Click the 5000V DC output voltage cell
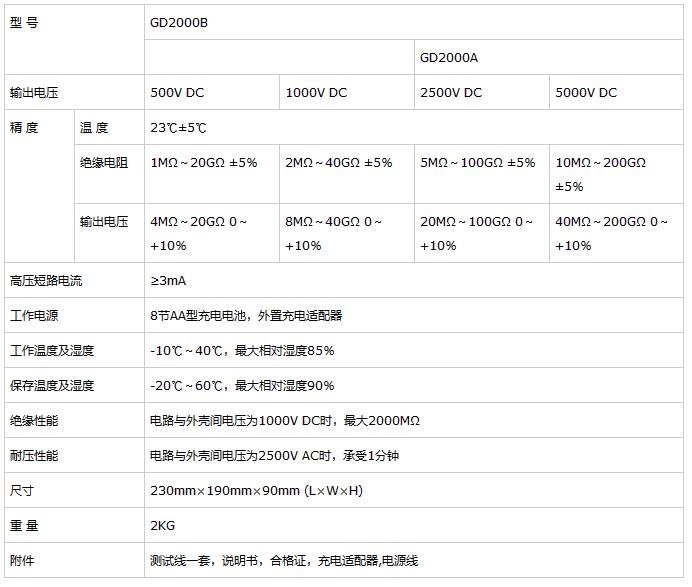Viewport: 692px width, 587px height. (617, 92)
